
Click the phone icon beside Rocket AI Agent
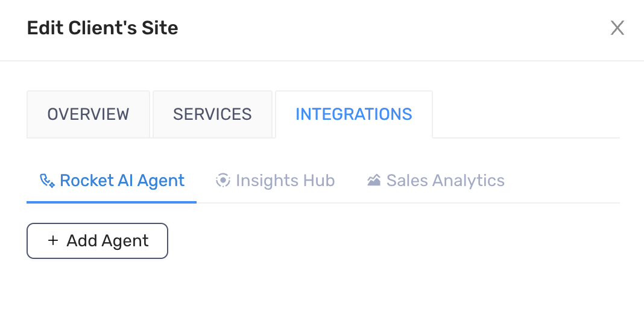coord(48,181)
